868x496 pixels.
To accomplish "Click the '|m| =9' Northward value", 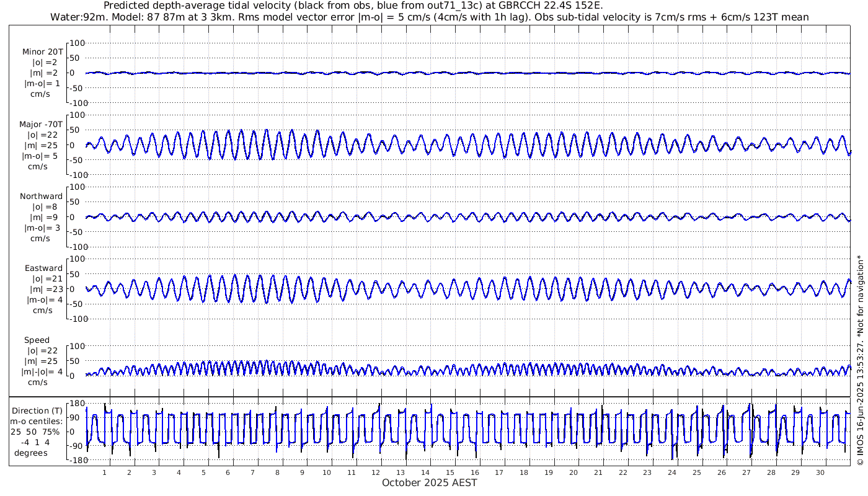I will tap(44, 218).
